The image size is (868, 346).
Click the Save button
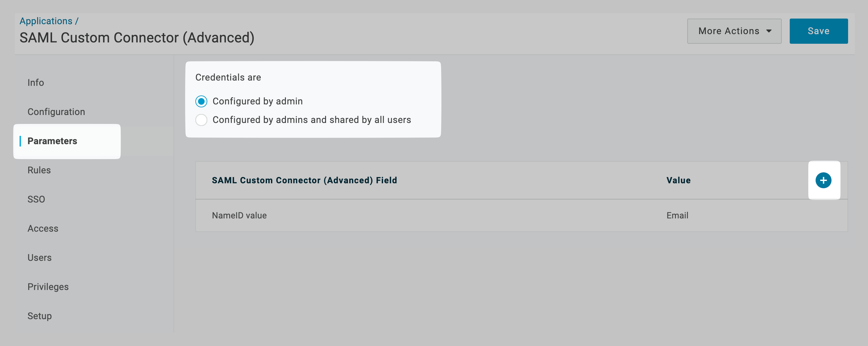[x=818, y=31]
